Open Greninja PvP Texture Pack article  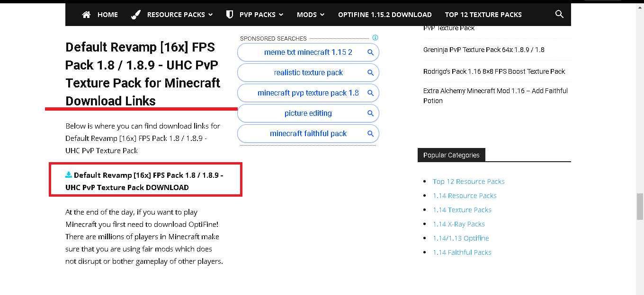pyautogui.click(x=483, y=50)
